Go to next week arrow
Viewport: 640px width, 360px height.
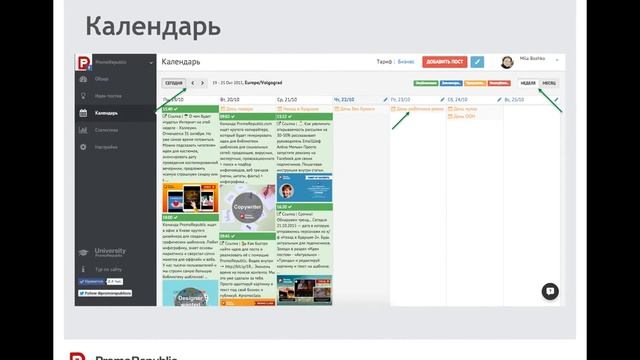pos(202,83)
